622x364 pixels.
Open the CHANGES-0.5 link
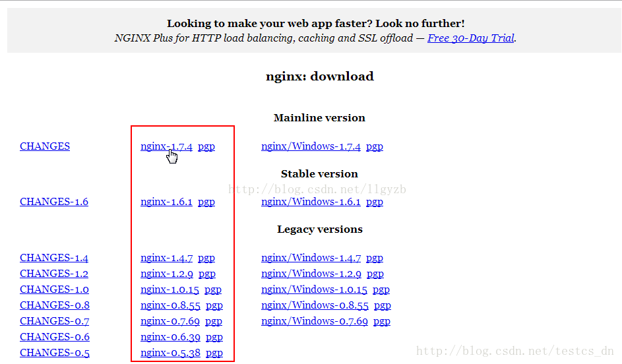[55, 353]
